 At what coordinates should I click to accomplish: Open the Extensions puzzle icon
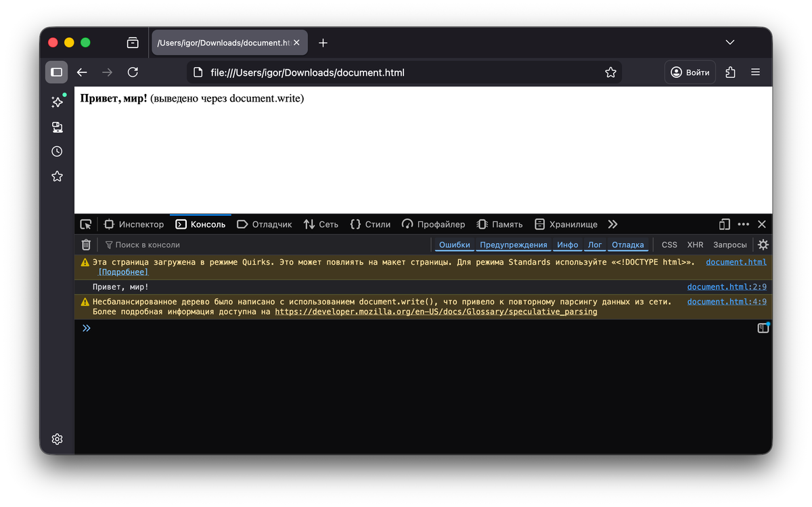730,72
